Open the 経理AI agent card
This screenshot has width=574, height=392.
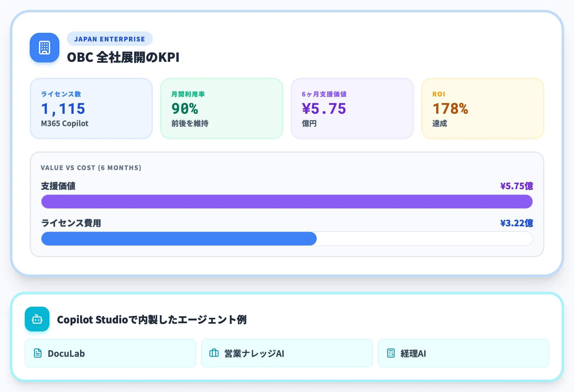(x=464, y=353)
